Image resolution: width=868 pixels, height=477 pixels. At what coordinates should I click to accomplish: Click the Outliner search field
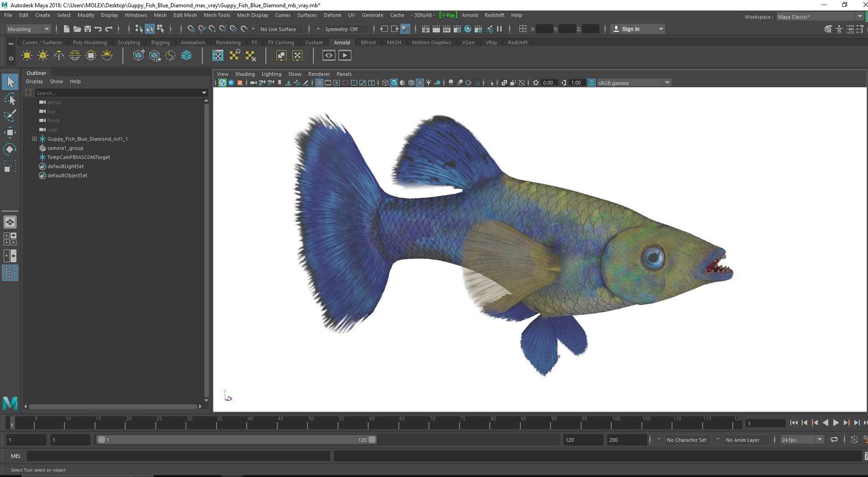(117, 93)
